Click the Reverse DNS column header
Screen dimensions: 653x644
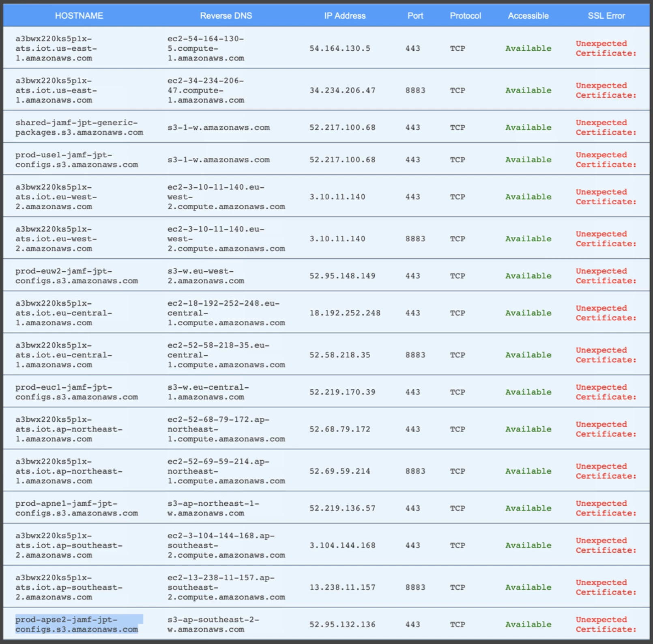(x=226, y=16)
